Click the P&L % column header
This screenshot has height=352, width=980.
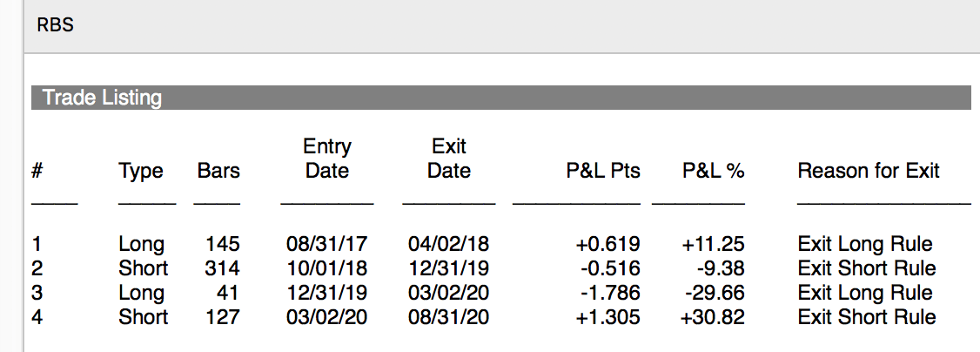713,171
